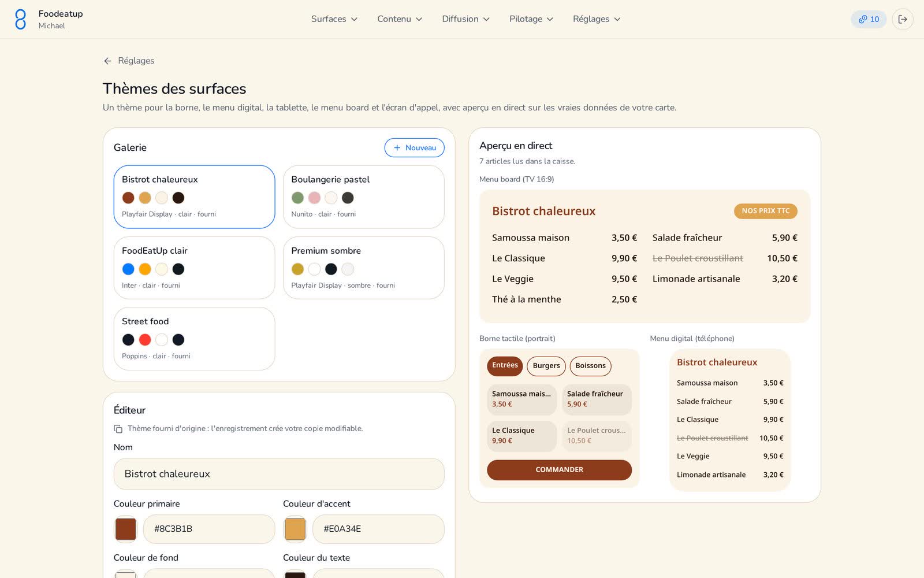Click the Samoussa maison tile in the kiosk preview
The height and width of the screenshot is (578, 924).
[521, 399]
